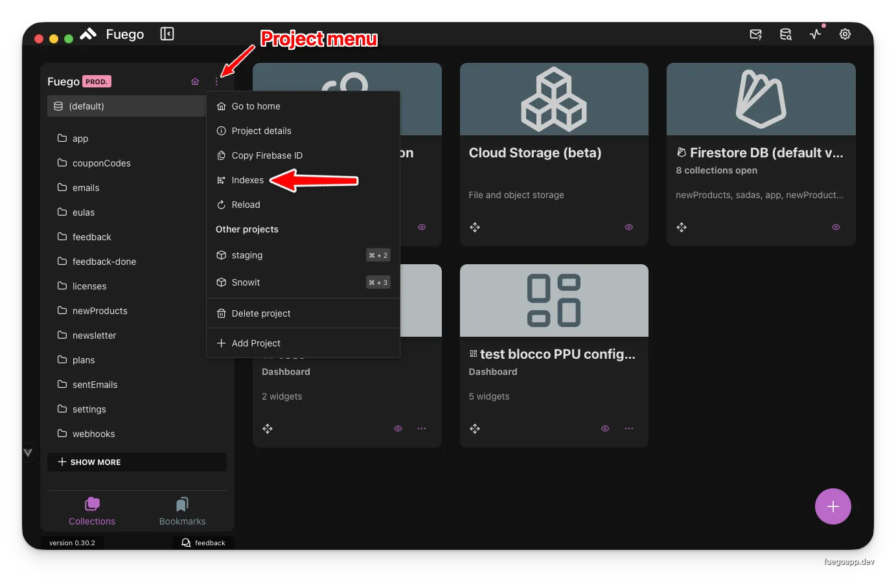Click the purple plus floating button
The height and width of the screenshot is (588, 896).
[833, 506]
